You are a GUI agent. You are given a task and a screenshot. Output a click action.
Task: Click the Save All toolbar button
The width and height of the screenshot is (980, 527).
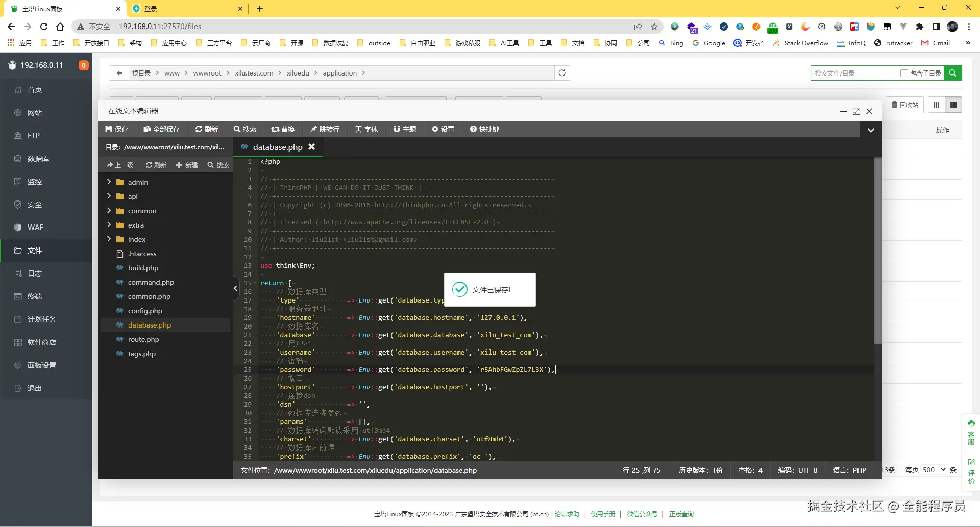pos(161,129)
